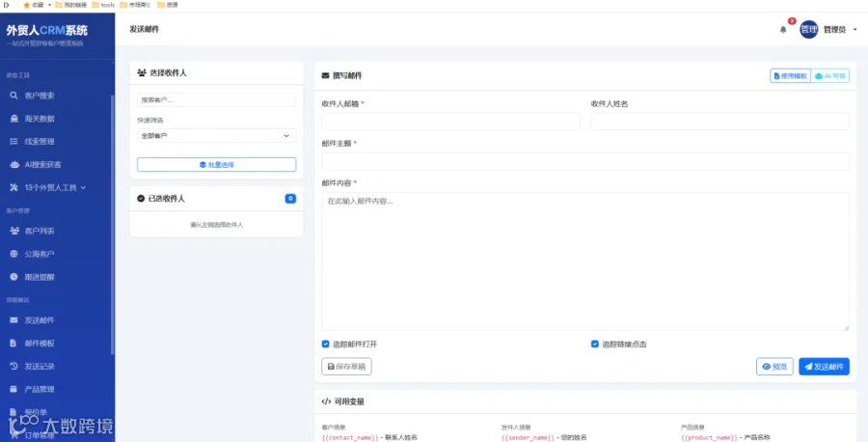
Task: Open the 全部客户 quick filter dropdown
Action: [x=216, y=136]
